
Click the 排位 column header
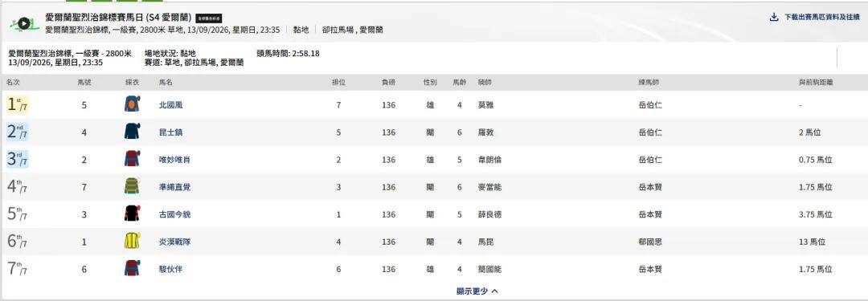339,83
